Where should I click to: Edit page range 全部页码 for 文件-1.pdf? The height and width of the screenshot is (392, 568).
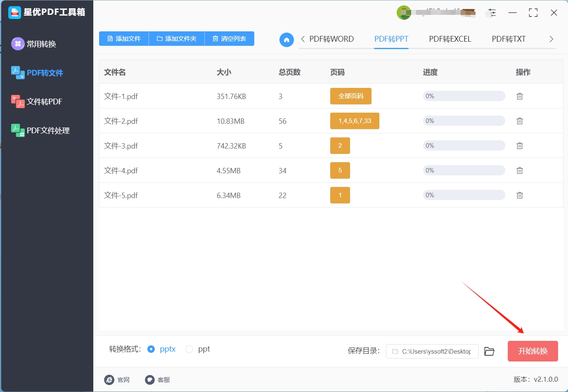(351, 96)
